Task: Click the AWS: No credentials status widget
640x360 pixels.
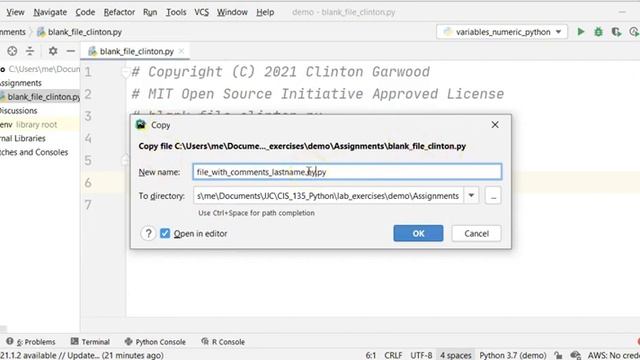Action: pyautogui.click(x=613, y=355)
